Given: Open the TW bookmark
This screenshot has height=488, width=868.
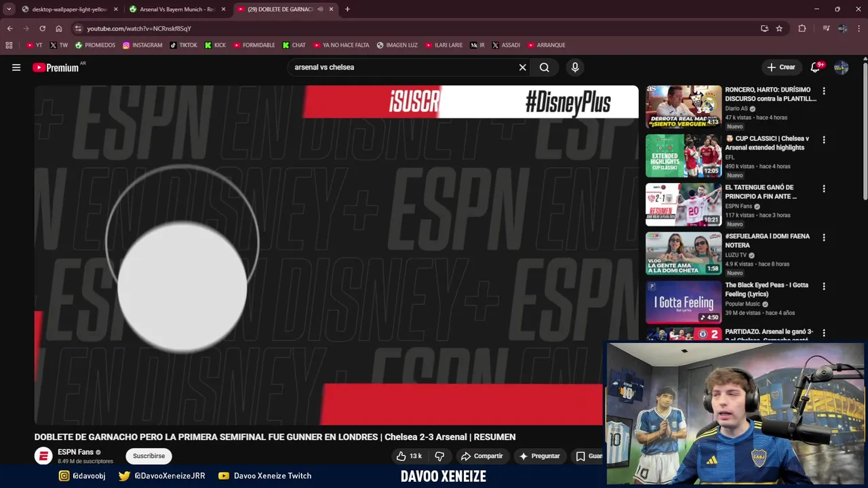Looking at the screenshot, I should coord(59,45).
